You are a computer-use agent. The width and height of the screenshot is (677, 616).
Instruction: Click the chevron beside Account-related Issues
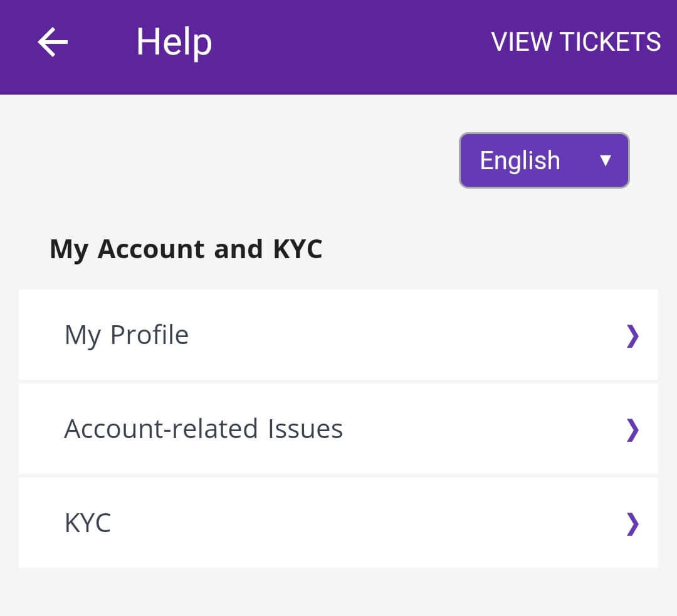pyautogui.click(x=632, y=430)
